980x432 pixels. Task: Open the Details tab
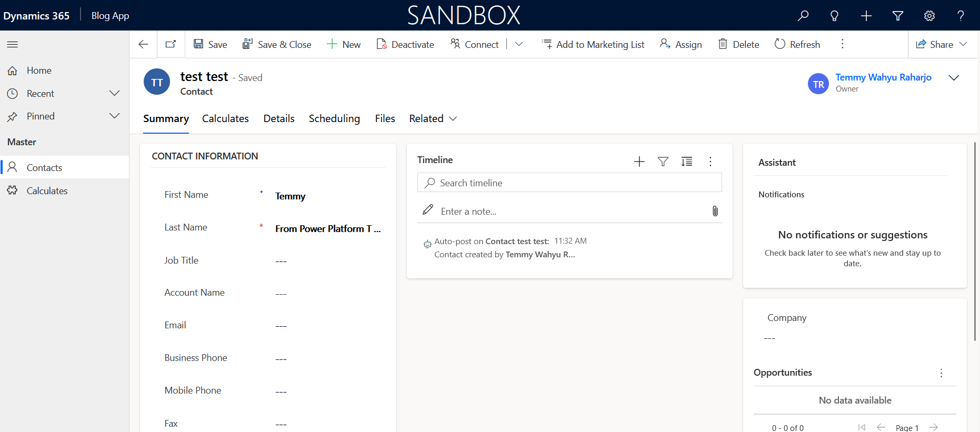(x=279, y=119)
